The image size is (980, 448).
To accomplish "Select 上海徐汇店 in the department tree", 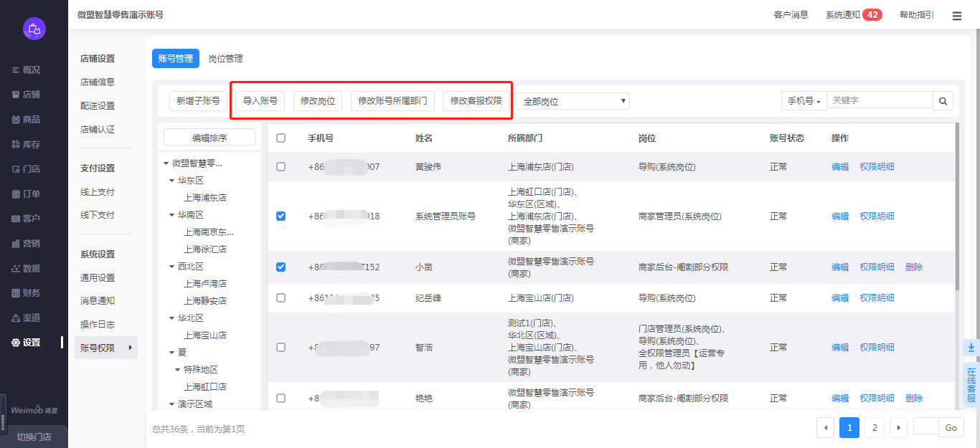I will coord(205,249).
